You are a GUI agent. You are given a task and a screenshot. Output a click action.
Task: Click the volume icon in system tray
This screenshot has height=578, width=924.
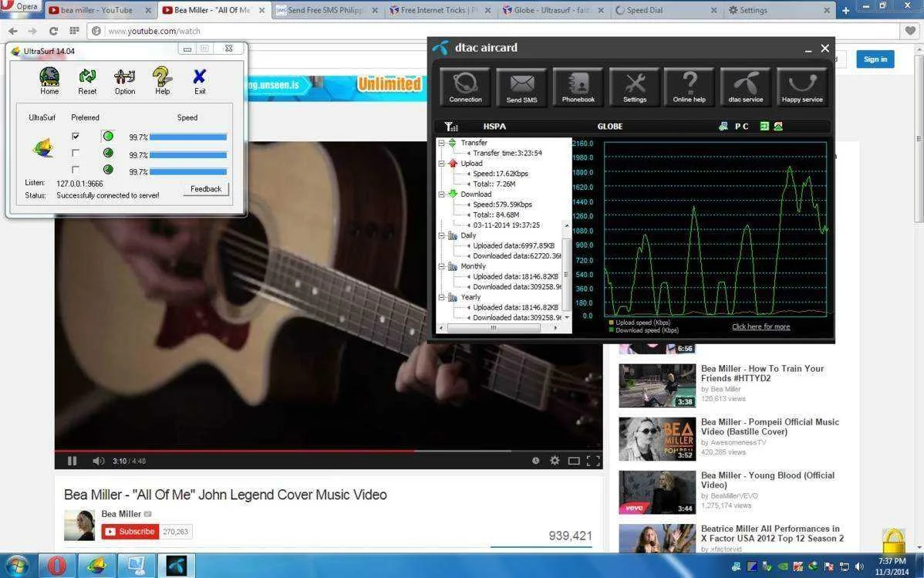pyautogui.click(x=859, y=566)
